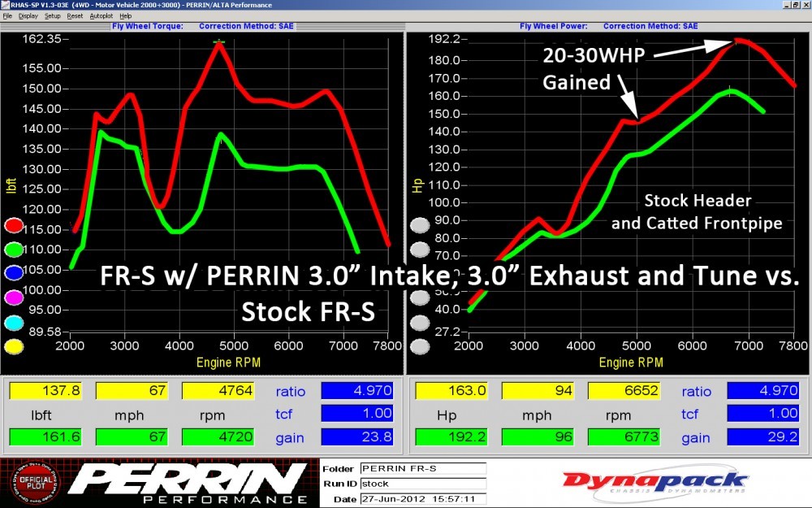This screenshot has height=508, width=812.
Task: Click the green 4720 rpm value
Action: [218, 436]
